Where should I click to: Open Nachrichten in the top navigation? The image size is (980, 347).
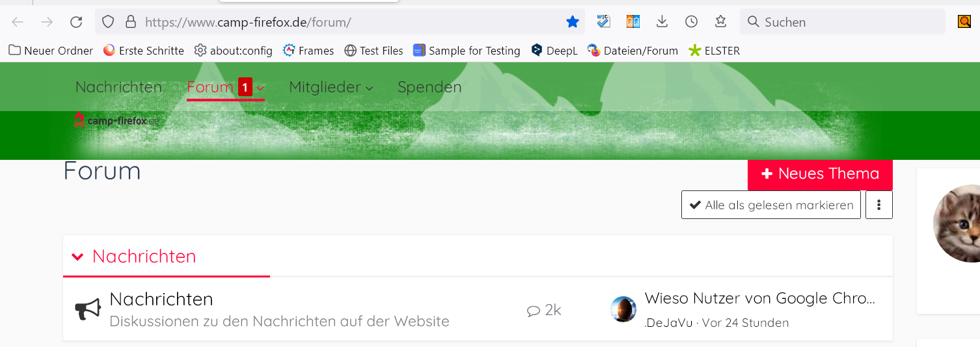pos(118,87)
